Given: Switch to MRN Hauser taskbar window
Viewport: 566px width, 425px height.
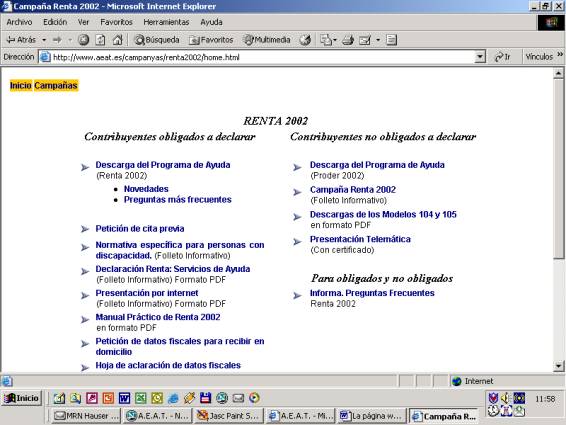Looking at the screenshot, I should (x=86, y=416).
